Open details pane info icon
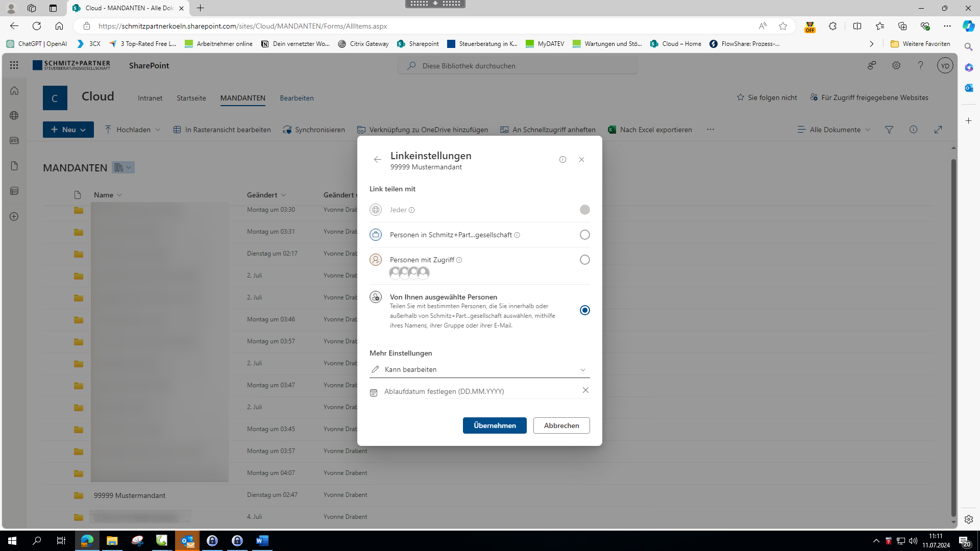This screenshot has width=980, height=551. [x=914, y=130]
